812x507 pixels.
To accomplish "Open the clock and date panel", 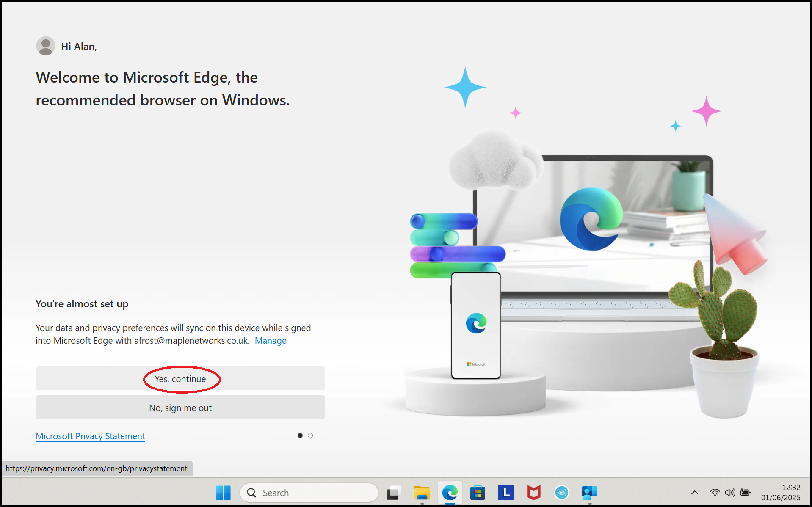I will tap(781, 493).
